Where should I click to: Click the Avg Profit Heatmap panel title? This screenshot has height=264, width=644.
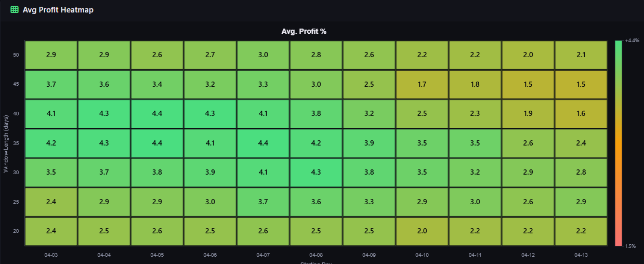(58, 10)
